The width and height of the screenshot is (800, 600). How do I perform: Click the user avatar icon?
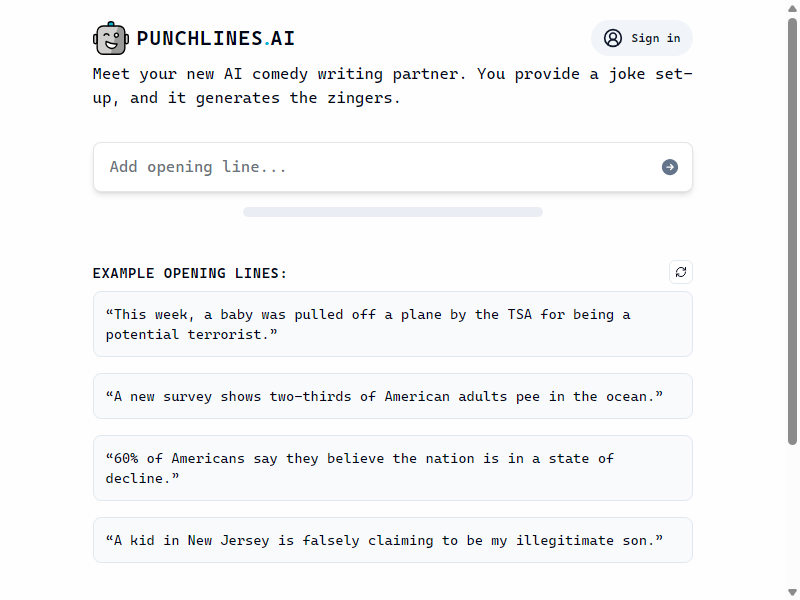[612, 38]
